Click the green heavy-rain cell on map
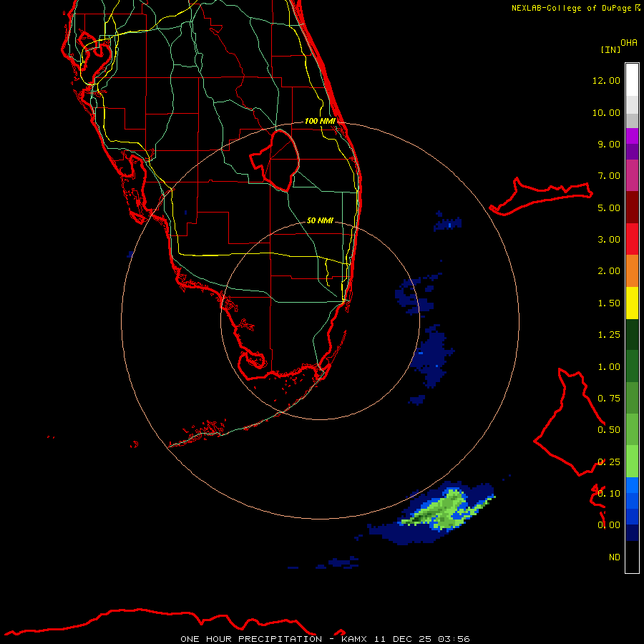 pyautogui.click(x=448, y=509)
